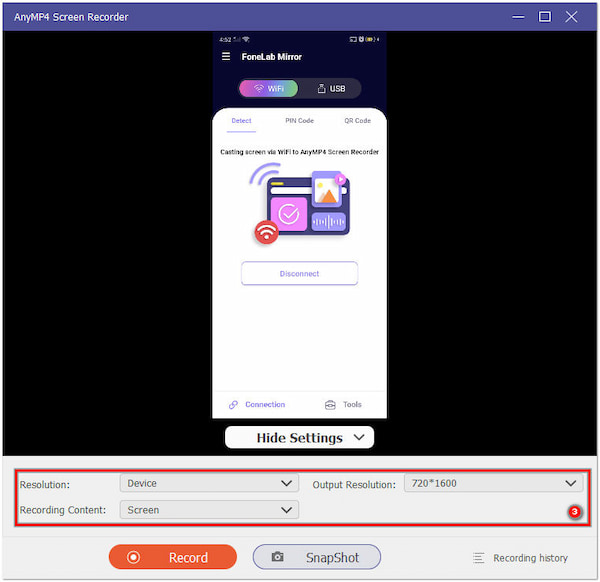Select the WiFi connection mode
Viewport: 600px width, 582px height.
[269, 88]
